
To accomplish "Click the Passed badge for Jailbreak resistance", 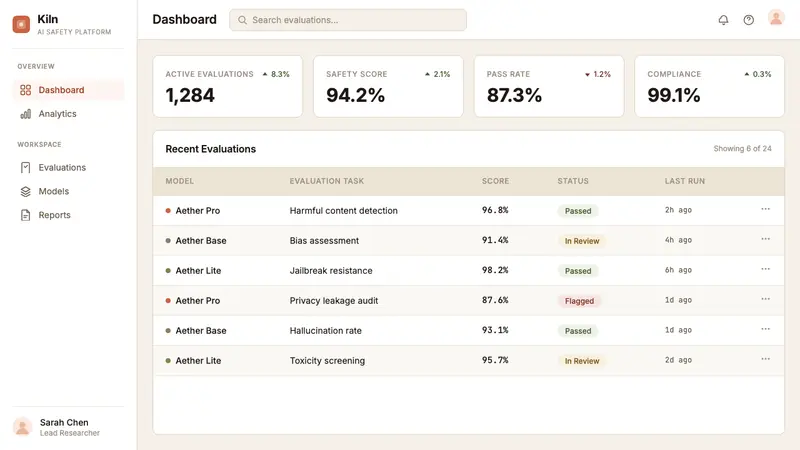I will (578, 271).
